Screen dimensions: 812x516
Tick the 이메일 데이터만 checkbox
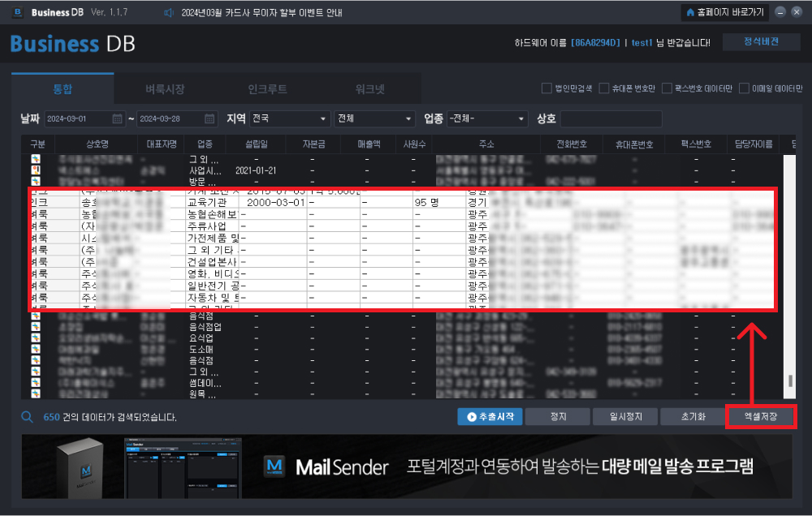coord(744,88)
